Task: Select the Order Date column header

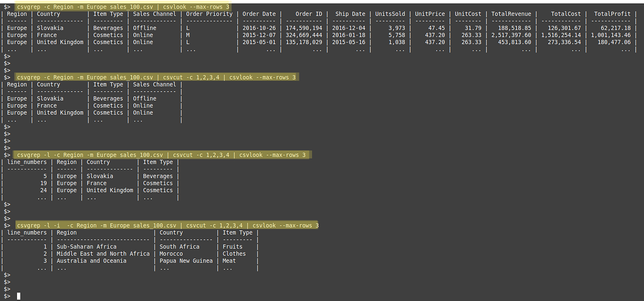Action: [259, 14]
